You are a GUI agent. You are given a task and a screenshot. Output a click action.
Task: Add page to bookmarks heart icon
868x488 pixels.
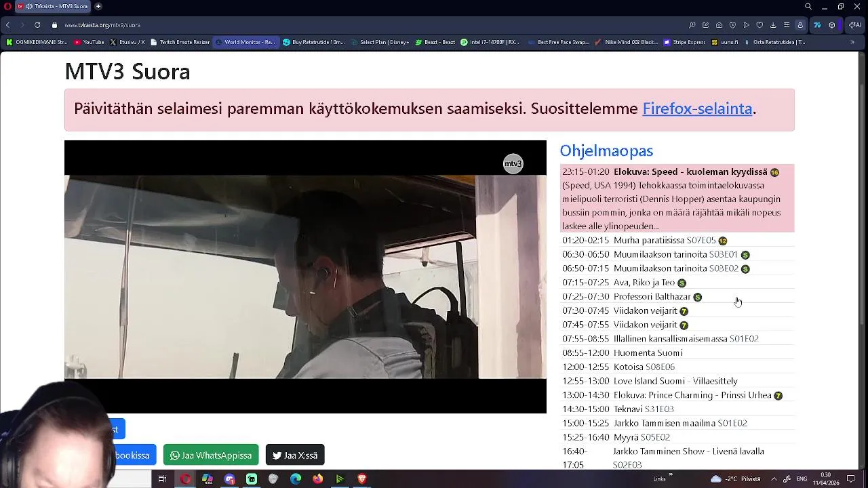pos(759,25)
